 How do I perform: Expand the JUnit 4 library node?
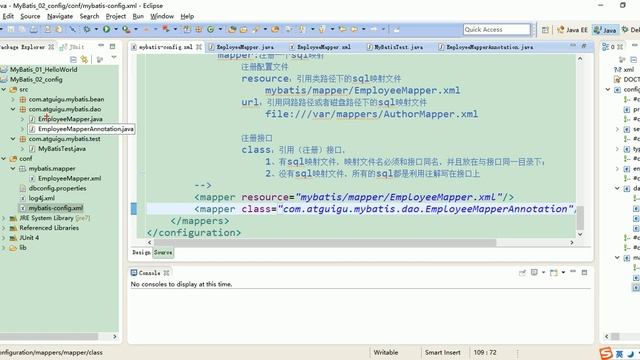click(4, 238)
